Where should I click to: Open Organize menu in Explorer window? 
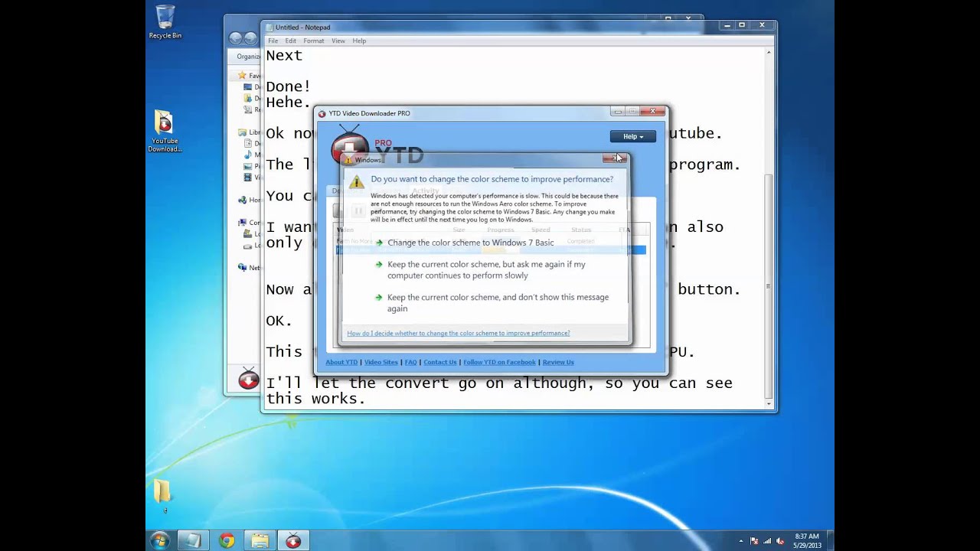(248, 56)
